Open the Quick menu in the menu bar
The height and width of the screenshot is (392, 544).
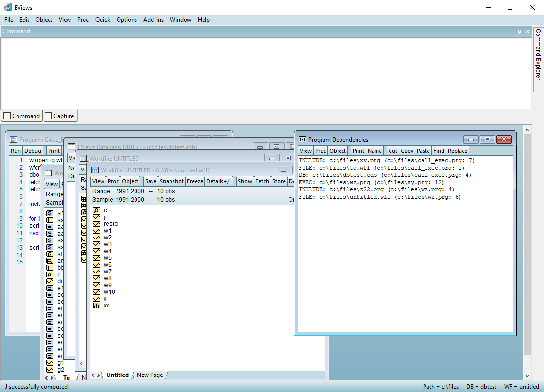click(x=102, y=20)
